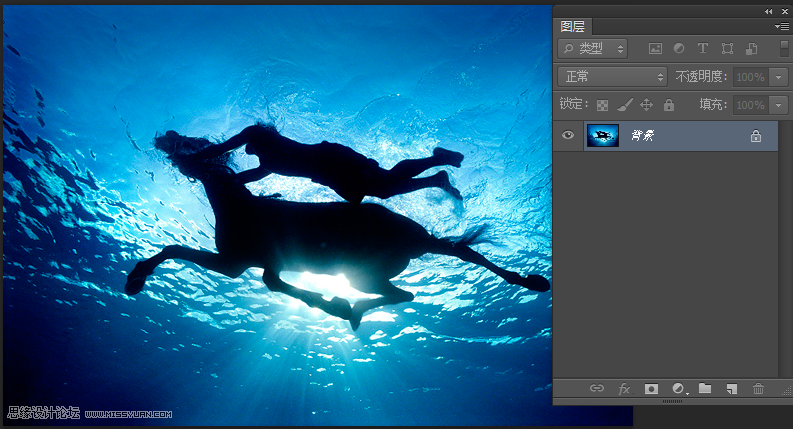Open the 正常 blend mode dropdown
Viewport: 793px width, 429px height.
pyautogui.click(x=612, y=77)
